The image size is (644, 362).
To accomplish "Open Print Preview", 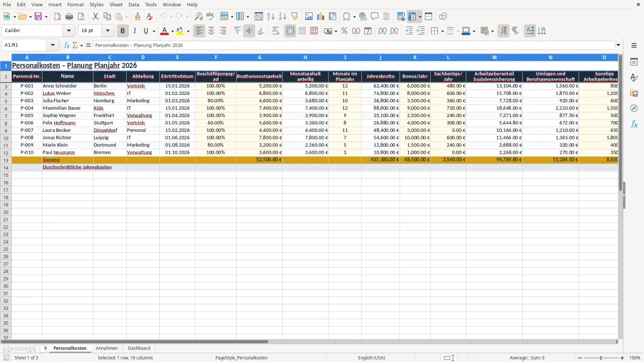I will (x=81, y=17).
